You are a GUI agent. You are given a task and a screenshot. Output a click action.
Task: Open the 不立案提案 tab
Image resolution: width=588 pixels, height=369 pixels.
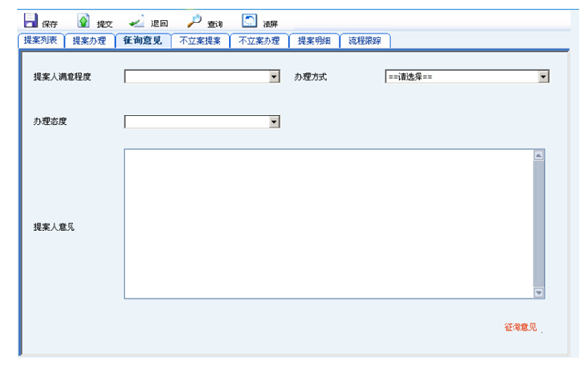tap(200, 40)
